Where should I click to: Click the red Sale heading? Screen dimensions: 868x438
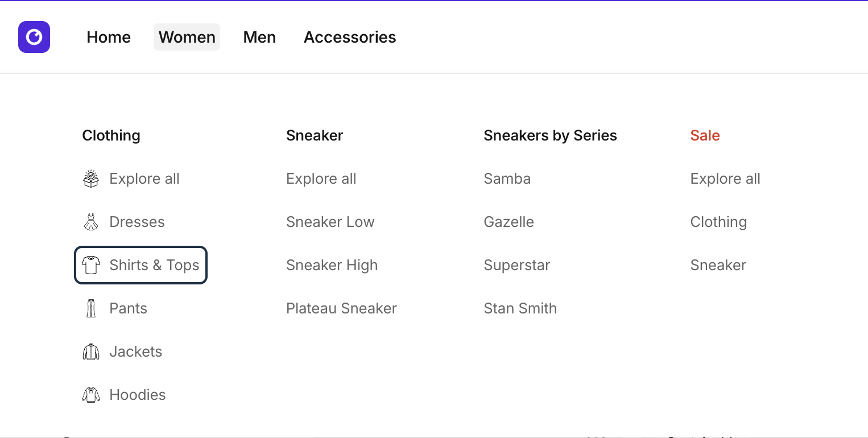[x=705, y=135]
